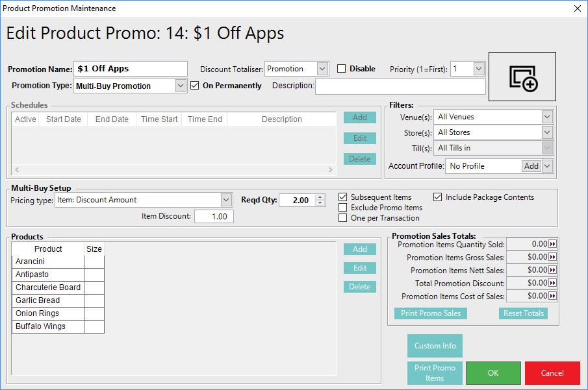This screenshot has height=390, width=588.
Task: Click the Print Promo Sales button
Action: (x=430, y=313)
